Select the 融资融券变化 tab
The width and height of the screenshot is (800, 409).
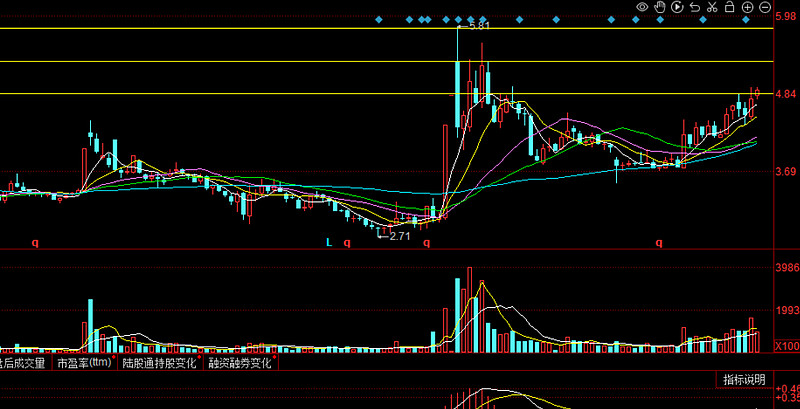coord(240,363)
